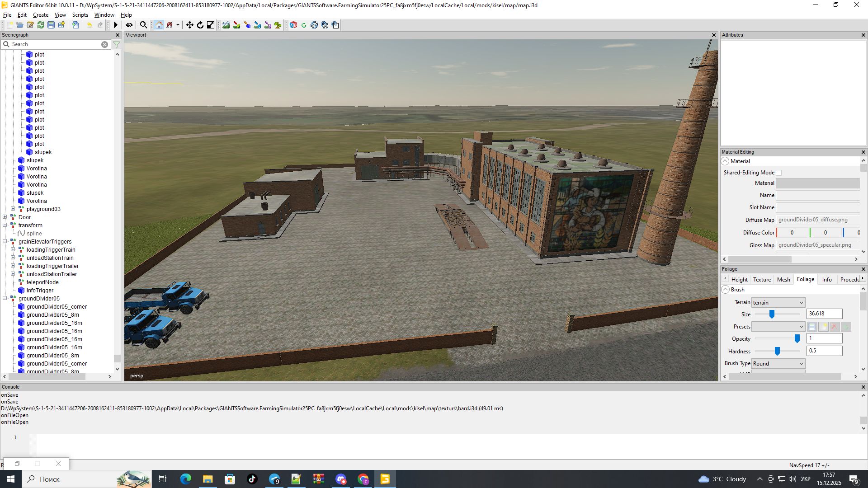Activate terrain sculpt mode icon
Viewport: 868px width, 488px height.
(x=226, y=25)
